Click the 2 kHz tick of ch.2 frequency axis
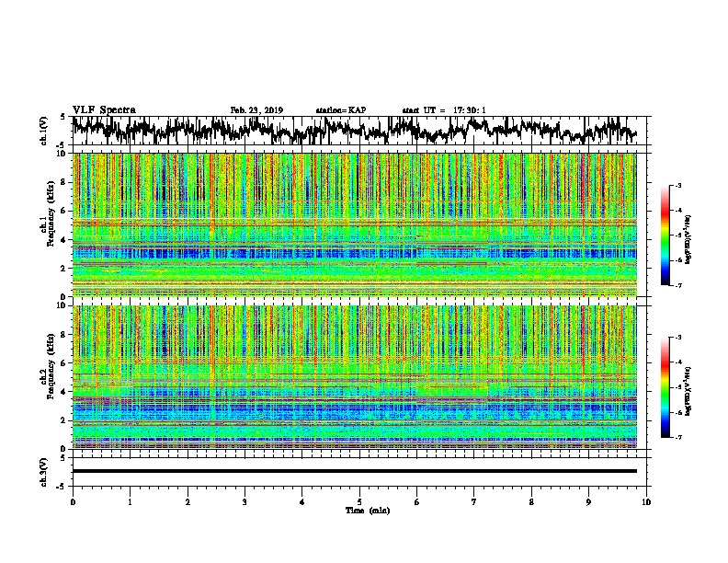This screenshot has width=728, height=563. coord(63,420)
